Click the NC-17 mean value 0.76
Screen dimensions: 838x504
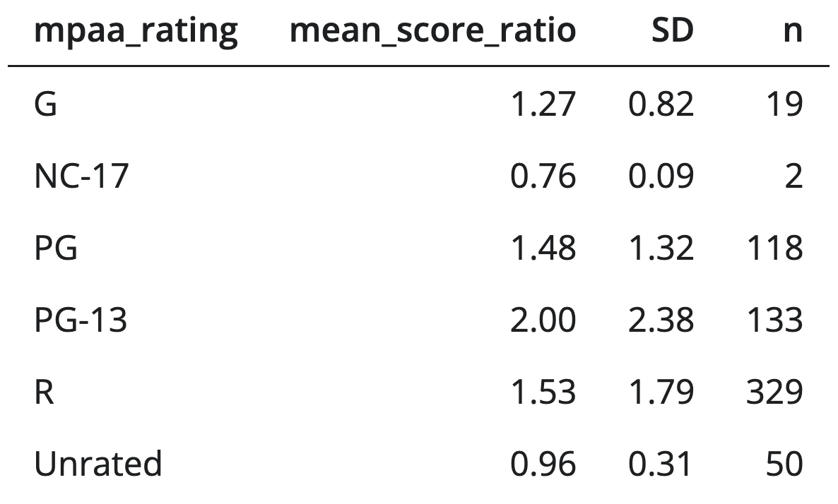coord(543,176)
